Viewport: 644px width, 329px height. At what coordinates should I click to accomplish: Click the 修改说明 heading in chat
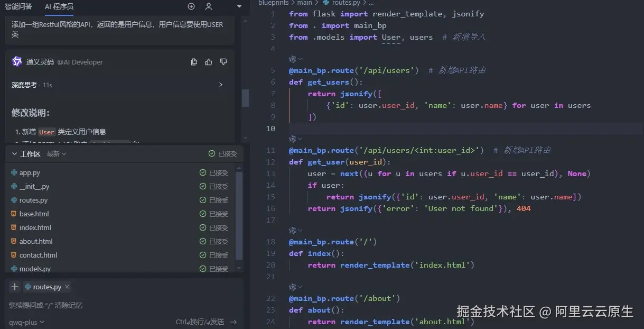31,113
